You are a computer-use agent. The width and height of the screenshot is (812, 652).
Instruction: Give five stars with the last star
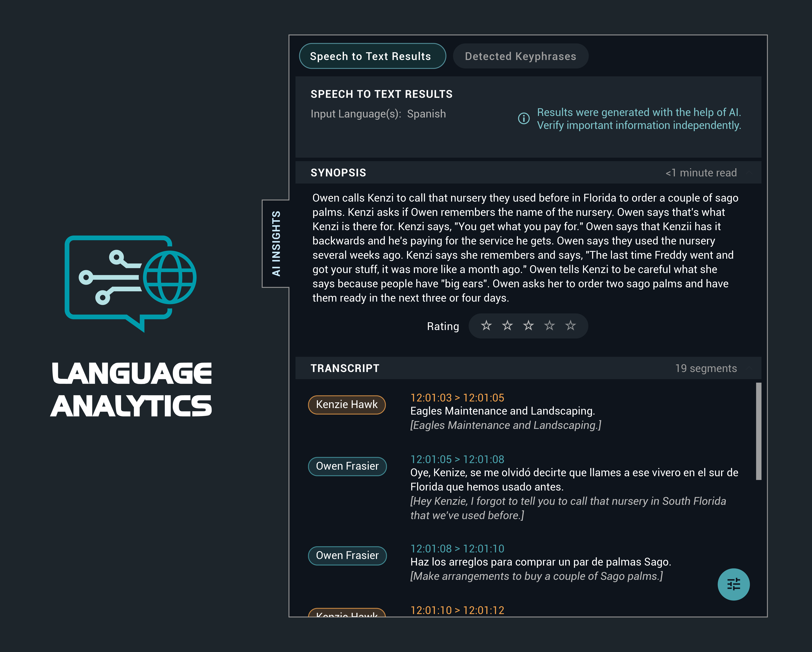(571, 326)
